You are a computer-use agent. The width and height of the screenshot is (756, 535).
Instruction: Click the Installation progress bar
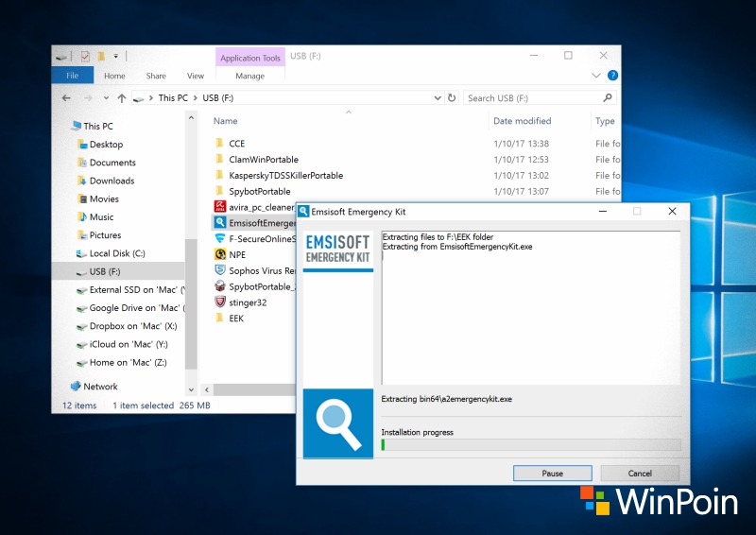531,445
